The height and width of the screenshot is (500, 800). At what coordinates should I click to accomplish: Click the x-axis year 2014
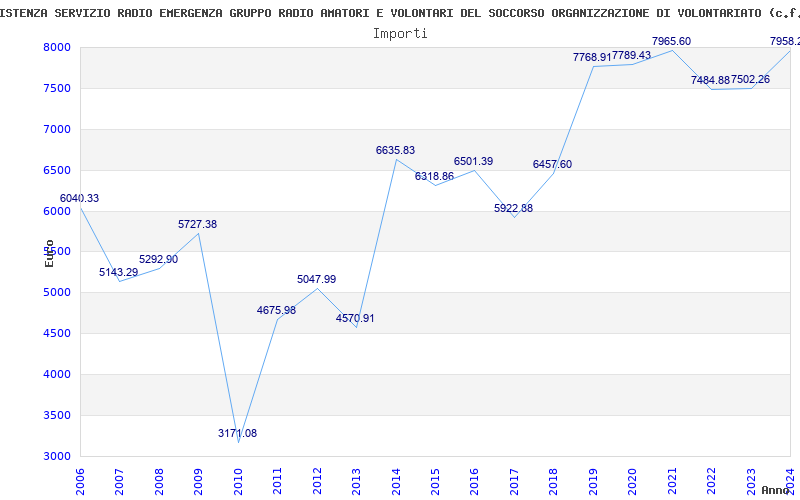pyautogui.click(x=396, y=482)
